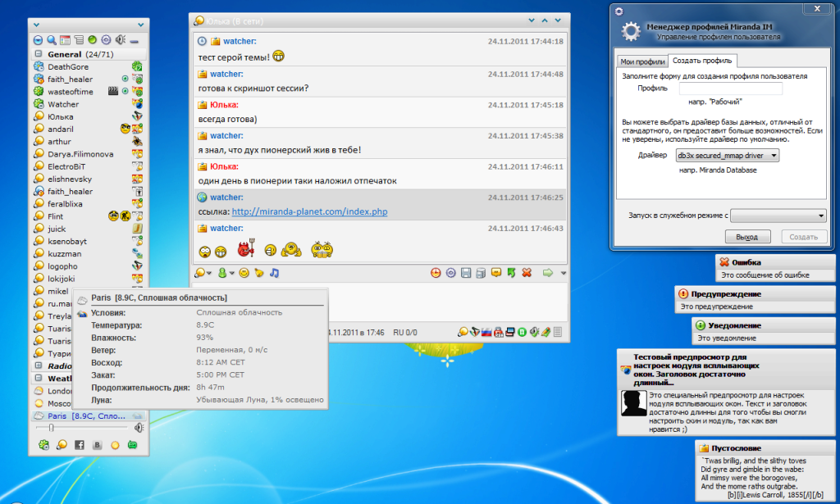Click the Выход button

tap(748, 237)
